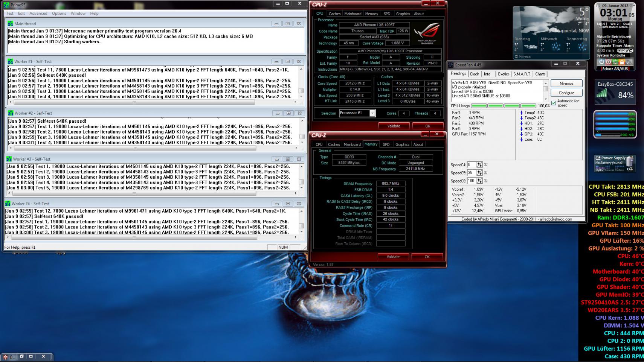644x362 pixels.
Task: Click the Republic of Gamers logo in CPU-Z
Action: tap(427, 33)
